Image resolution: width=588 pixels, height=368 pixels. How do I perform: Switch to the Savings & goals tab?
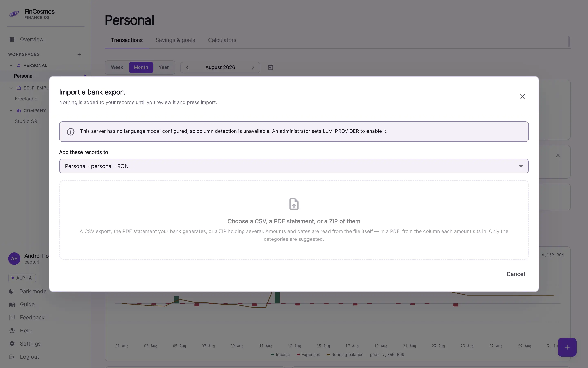175,40
